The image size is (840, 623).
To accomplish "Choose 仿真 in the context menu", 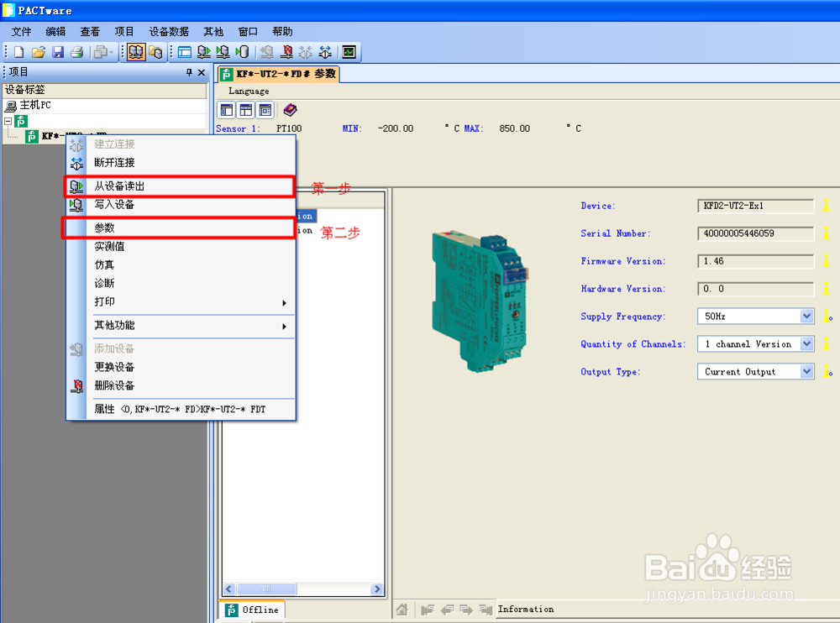I will pyautogui.click(x=181, y=264).
